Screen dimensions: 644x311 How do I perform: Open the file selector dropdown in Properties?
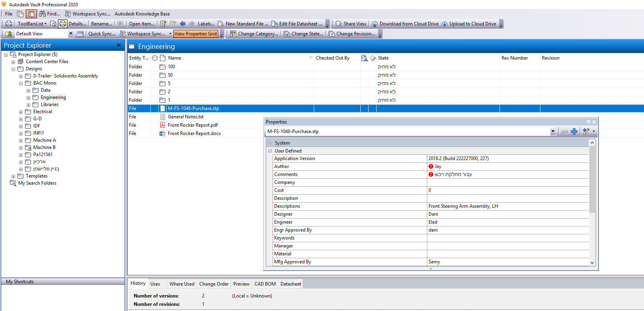[553, 131]
